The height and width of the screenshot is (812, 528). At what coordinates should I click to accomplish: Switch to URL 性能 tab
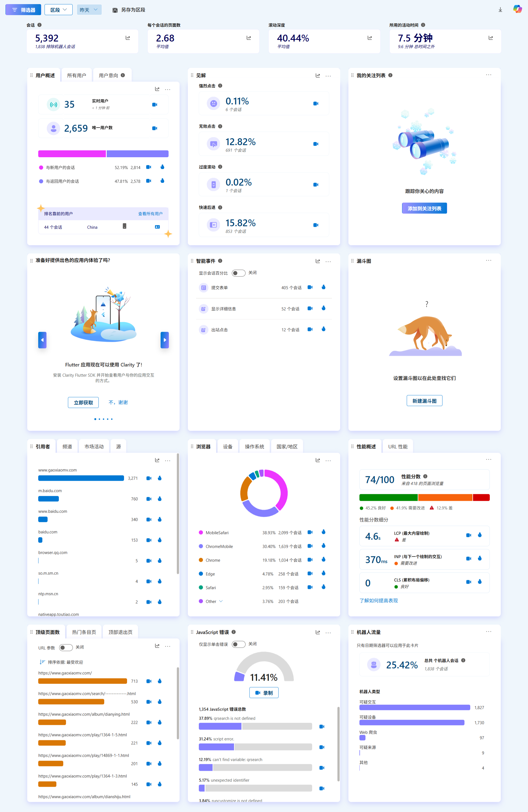coord(398,447)
